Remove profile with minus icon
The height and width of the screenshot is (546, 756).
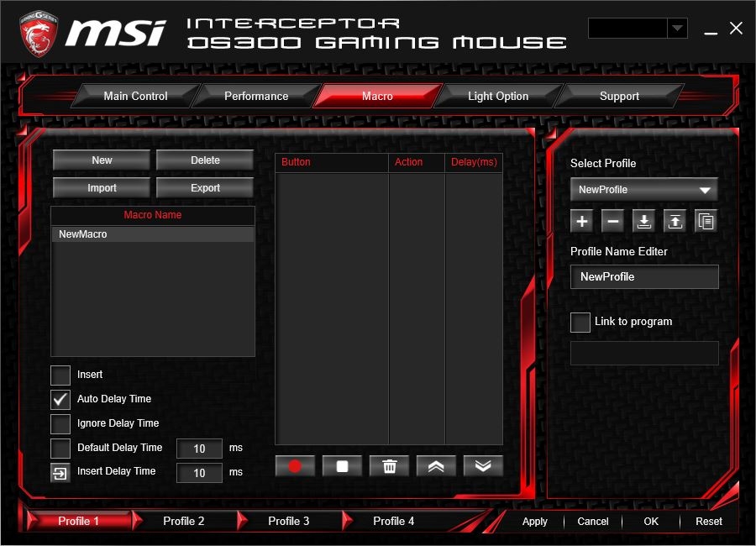[x=613, y=221]
